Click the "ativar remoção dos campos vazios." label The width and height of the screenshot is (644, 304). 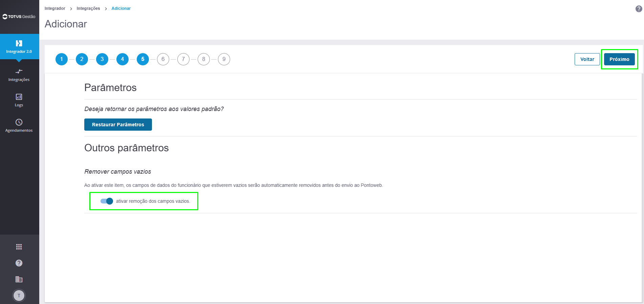click(153, 201)
